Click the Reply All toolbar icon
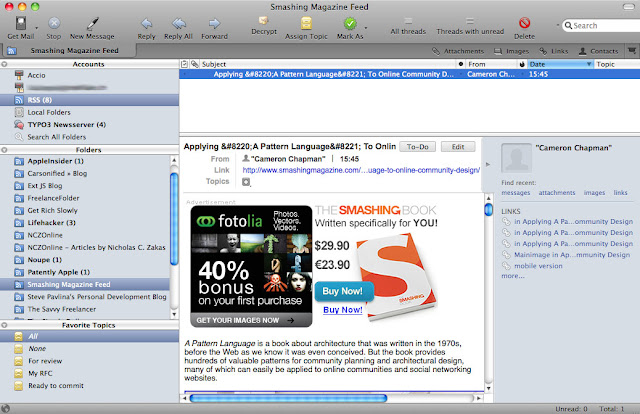Image resolution: width=640 pixels, height=414 pixels. (x=178, y=24)
